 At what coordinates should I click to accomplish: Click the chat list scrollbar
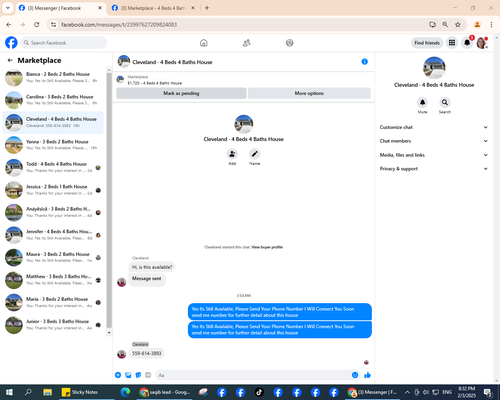tap(109, 200)
